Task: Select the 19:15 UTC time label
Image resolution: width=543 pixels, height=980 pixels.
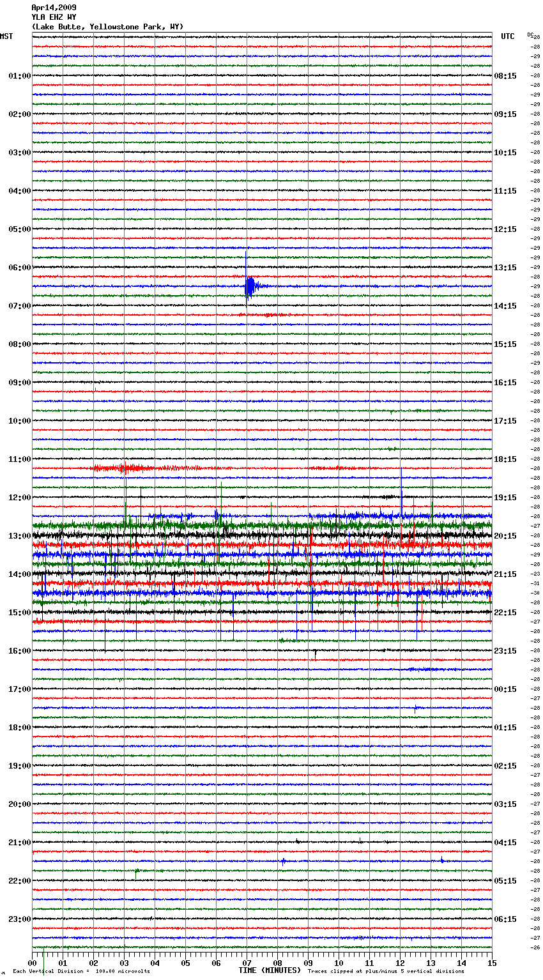Action: click(505, 498)
